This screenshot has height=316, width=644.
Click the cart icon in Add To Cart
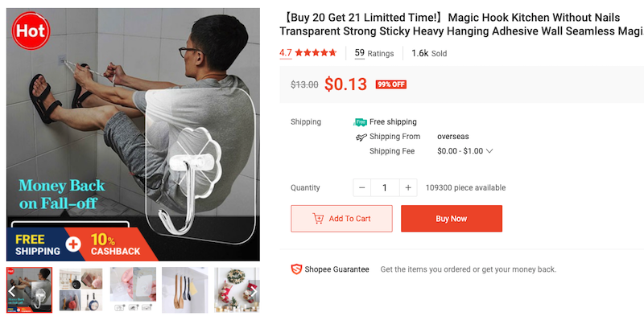tap(318, 219)
